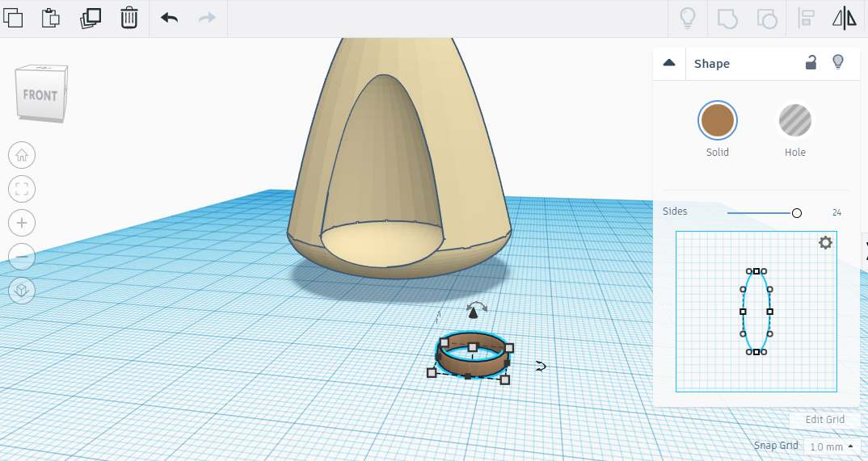
Task: Select the large beige paraboloid shape
Action: point(470,166)
